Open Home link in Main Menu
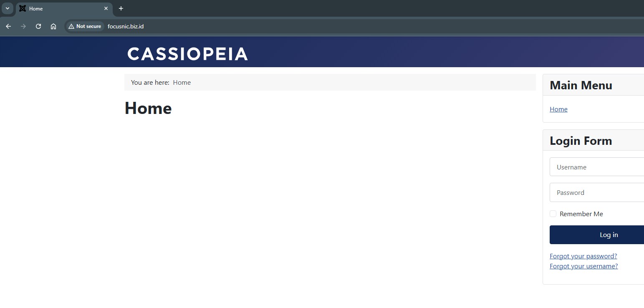This screenshot has height=308, width=644. (x=558, y=109)
